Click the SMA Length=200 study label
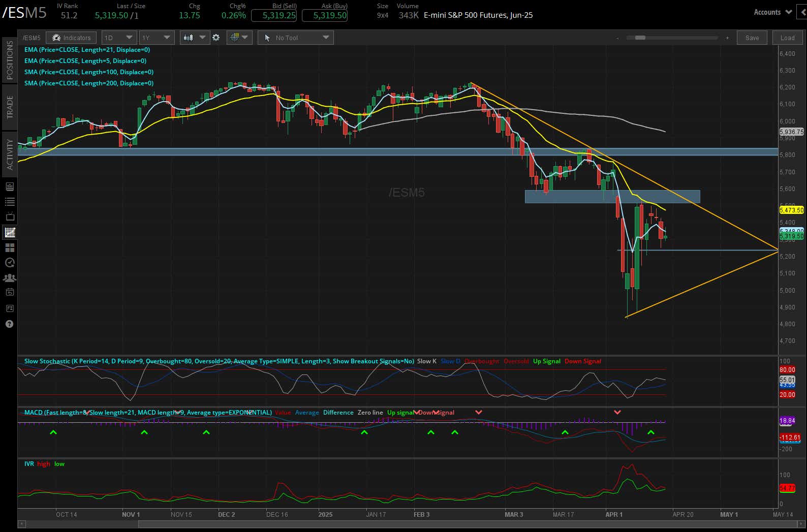 pos(89,83)
